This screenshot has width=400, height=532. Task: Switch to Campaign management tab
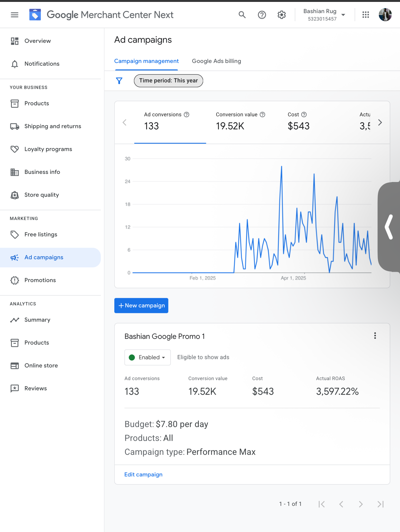tap(146, 61)
